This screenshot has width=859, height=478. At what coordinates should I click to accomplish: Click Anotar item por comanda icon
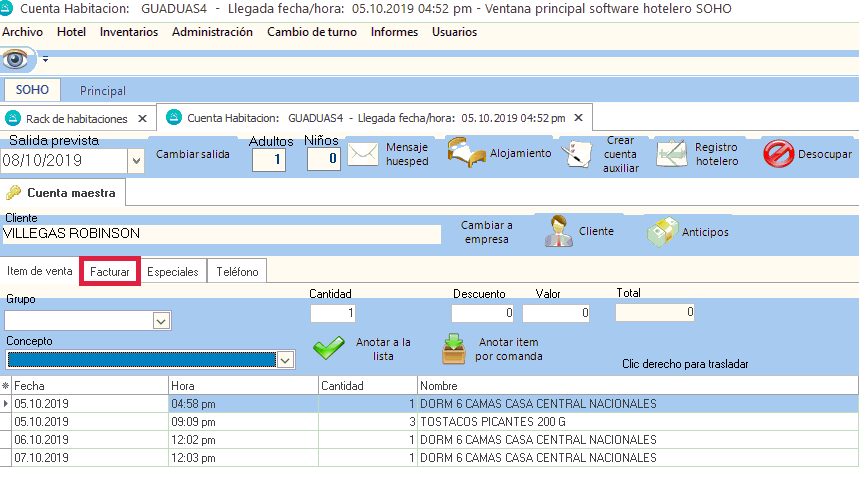[x=455, y=348]
